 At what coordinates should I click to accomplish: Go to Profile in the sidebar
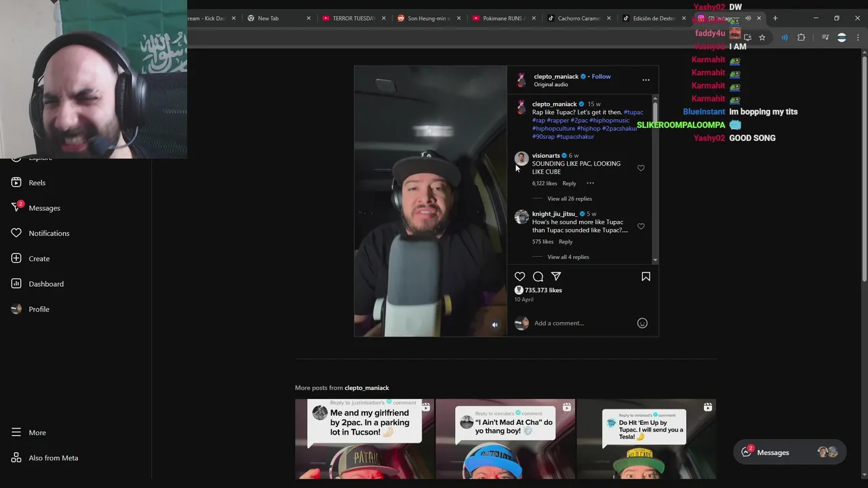(31, 309)
